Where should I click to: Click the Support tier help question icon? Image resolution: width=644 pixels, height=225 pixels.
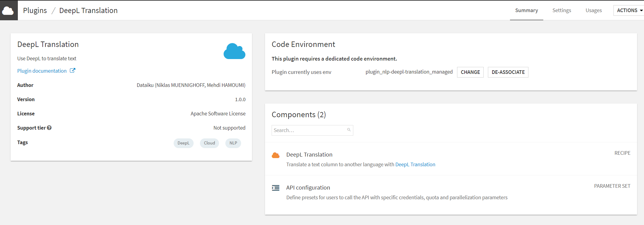click(x=49, y=128)
